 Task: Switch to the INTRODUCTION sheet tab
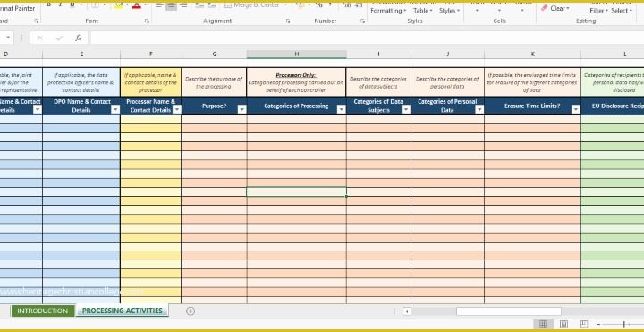pyautogui.click(x=43, y=311)
